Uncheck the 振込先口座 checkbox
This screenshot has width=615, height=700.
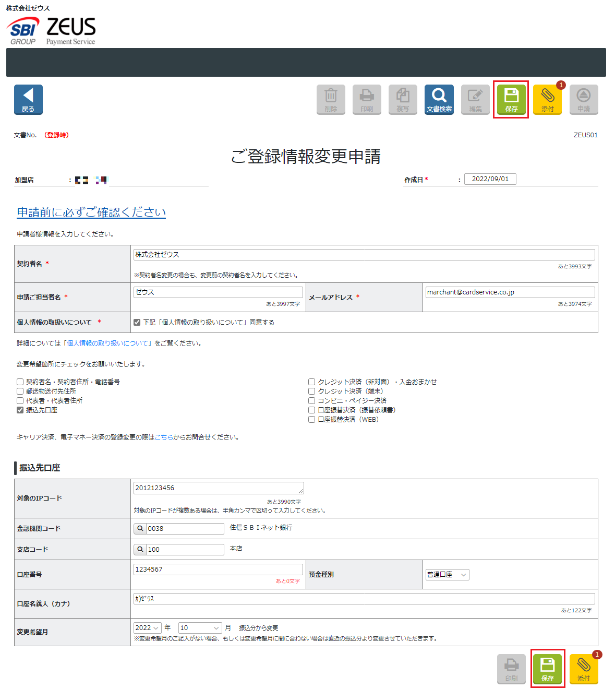coord(20,410)
